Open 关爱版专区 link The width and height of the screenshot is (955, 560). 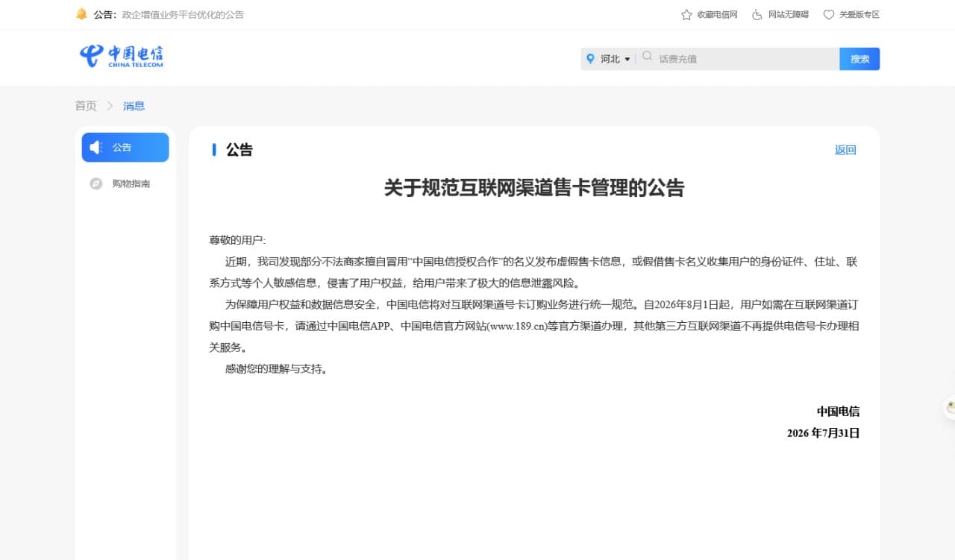[859, 15]
